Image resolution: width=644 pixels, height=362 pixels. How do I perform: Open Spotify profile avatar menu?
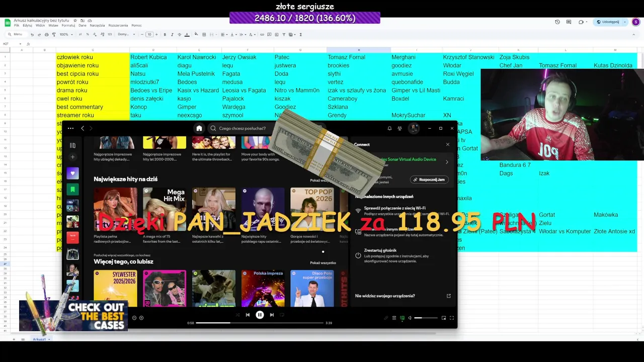point(414,128)
